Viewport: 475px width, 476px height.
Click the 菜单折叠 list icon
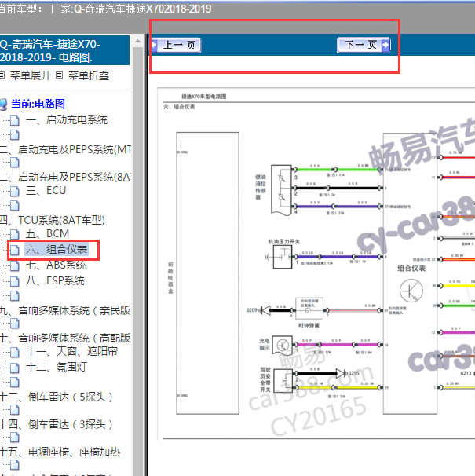(60, 75)
